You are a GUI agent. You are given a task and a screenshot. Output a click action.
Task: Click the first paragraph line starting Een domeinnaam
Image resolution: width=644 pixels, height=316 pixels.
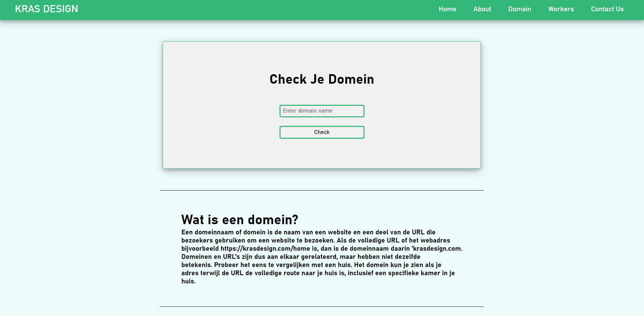pyautogui.click(x=308, y=232)
